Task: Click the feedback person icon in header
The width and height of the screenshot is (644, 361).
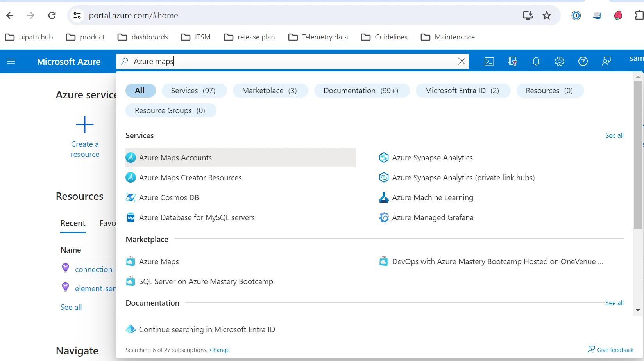Action: pyautogui.click(x=606, y=61)
